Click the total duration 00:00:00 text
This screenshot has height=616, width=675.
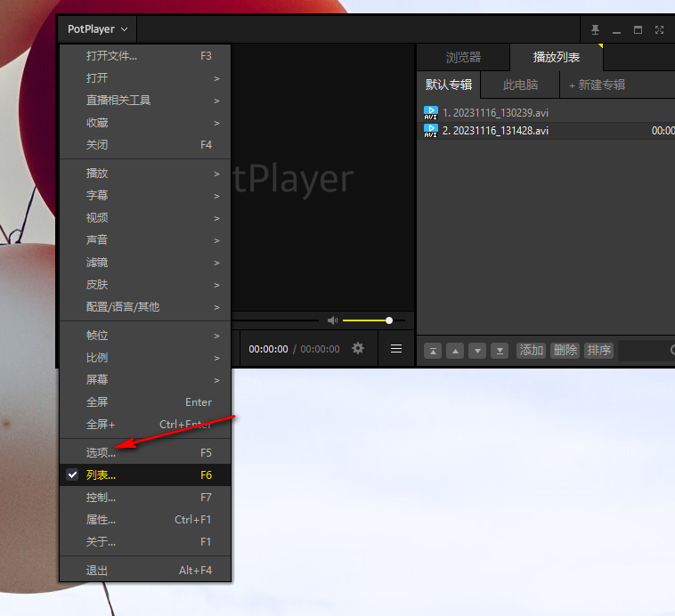coord(320,349)
